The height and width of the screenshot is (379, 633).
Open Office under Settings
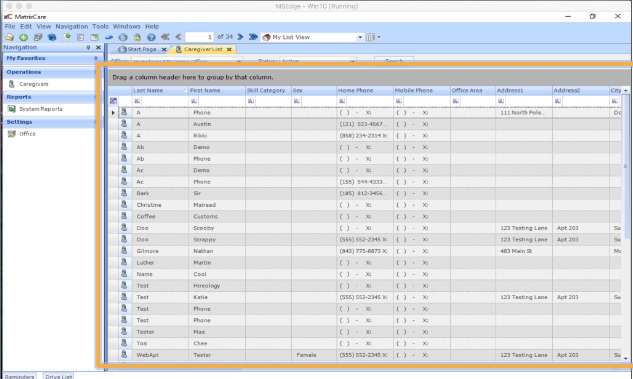(27, 134)
